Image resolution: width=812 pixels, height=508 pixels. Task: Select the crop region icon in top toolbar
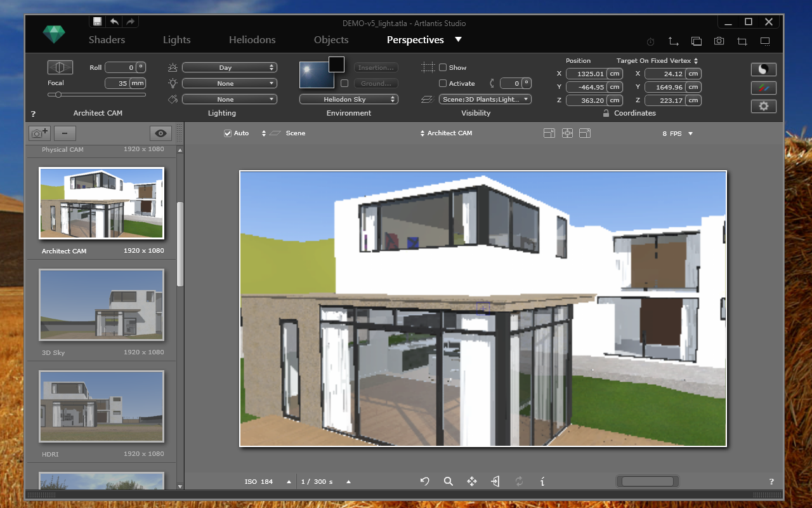[742, 41]
